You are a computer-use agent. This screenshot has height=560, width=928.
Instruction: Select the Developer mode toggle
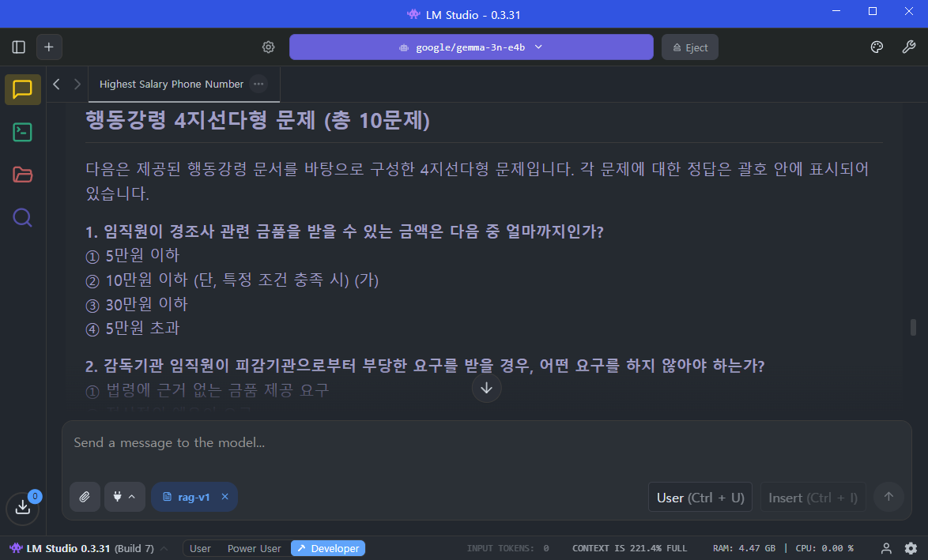pos(327,548)
